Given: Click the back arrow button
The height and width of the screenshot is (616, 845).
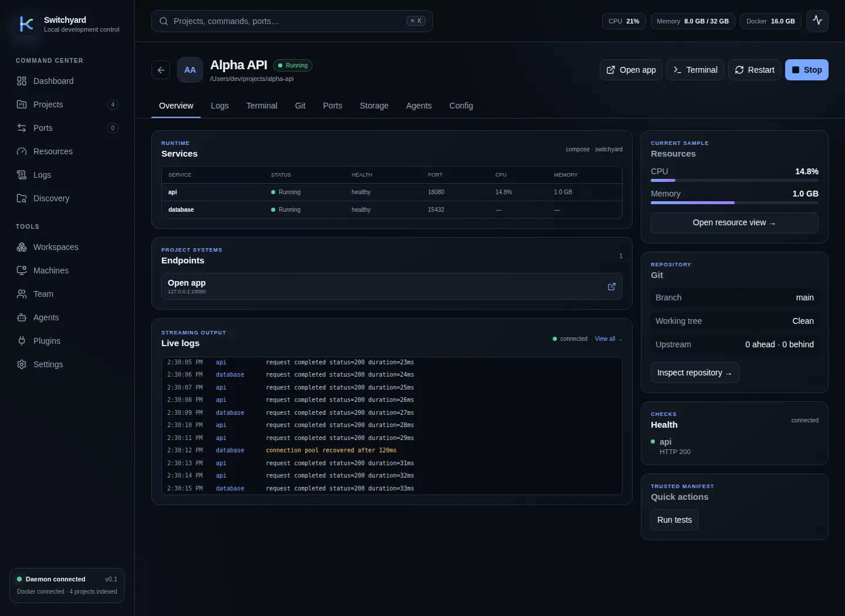Looking at the screenshot, I should pos(161,70).
